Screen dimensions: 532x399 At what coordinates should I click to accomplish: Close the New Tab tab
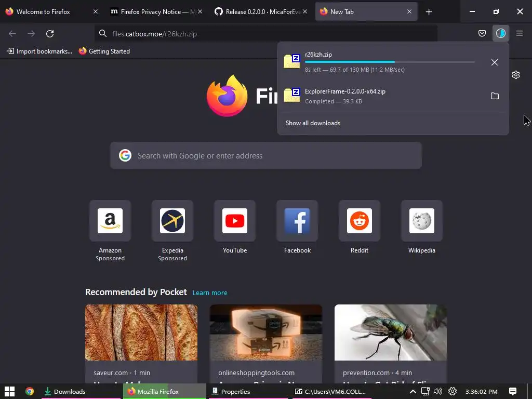tap(409, 11)
